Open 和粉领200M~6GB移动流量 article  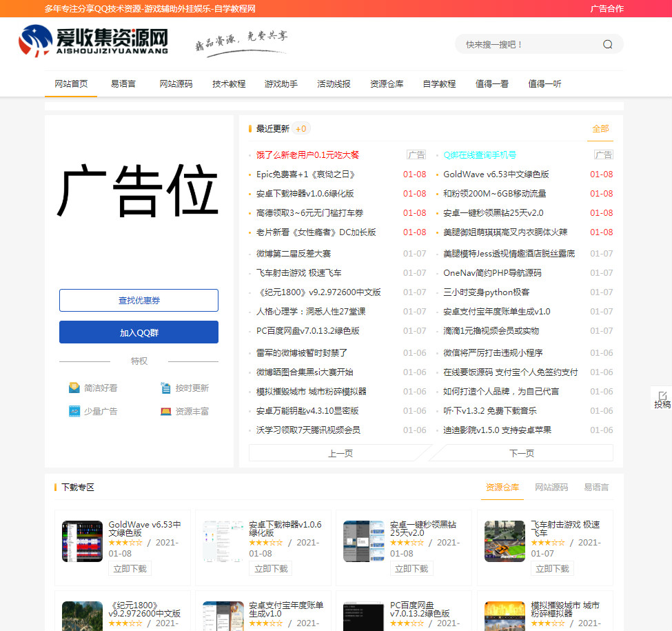[x=495, y=193]
